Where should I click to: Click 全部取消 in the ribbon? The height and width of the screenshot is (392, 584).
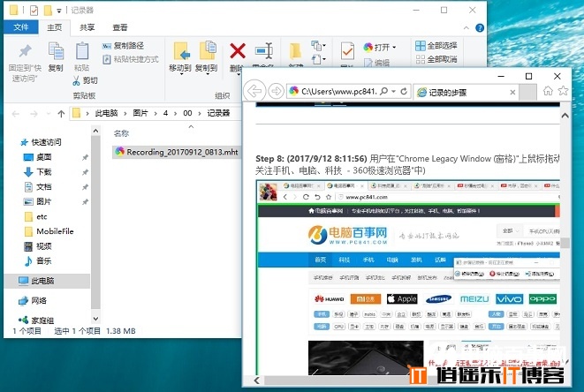pyautogui.click(x=436, y=59)
